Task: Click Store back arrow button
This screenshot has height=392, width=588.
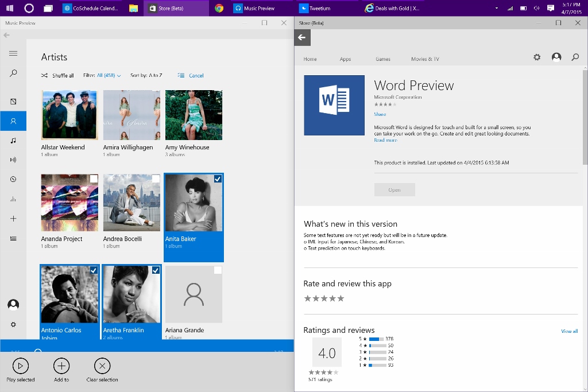Action: pos(302,37)
